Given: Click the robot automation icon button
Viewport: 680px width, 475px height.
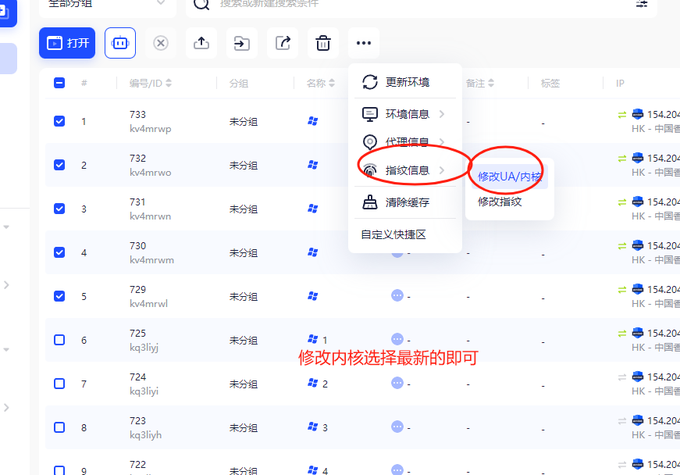Looking at the screenshot, I should [120, 43].
